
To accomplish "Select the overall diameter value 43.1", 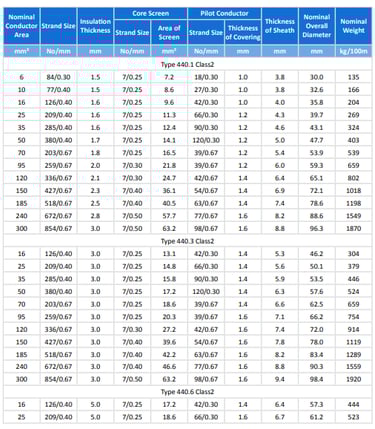I will point(316,128).
